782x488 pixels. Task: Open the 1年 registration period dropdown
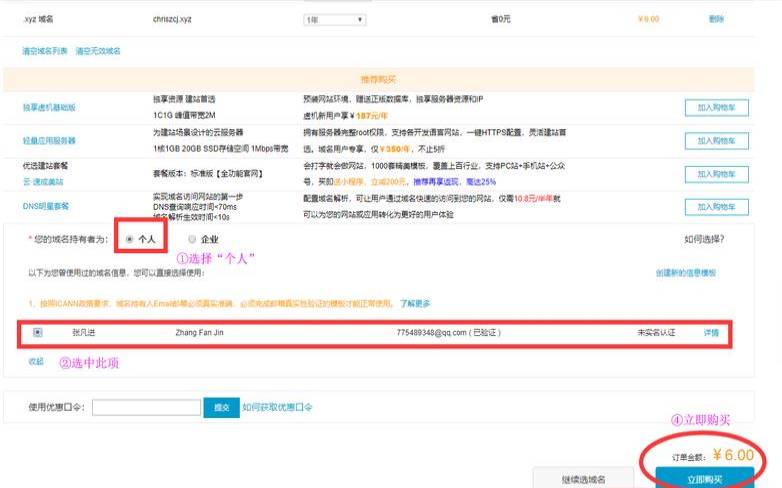(x=335, y=20)
